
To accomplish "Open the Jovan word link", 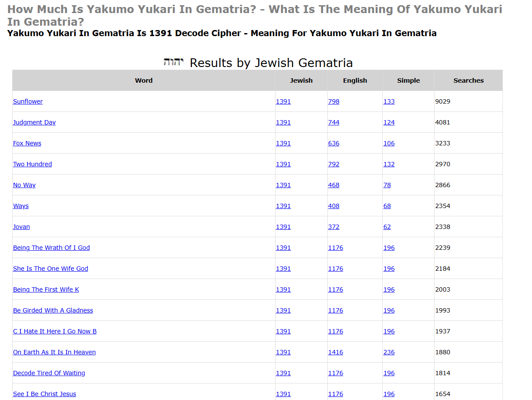I will (x=21, y=227).
